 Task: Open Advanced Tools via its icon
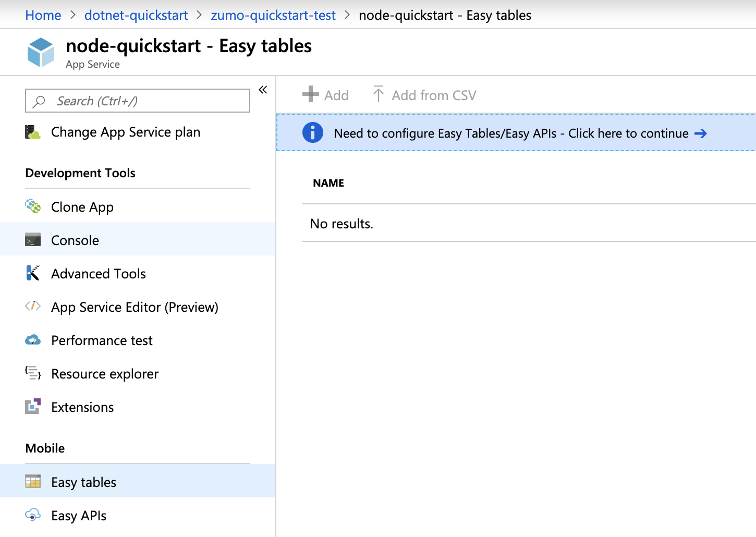point(32,273)
